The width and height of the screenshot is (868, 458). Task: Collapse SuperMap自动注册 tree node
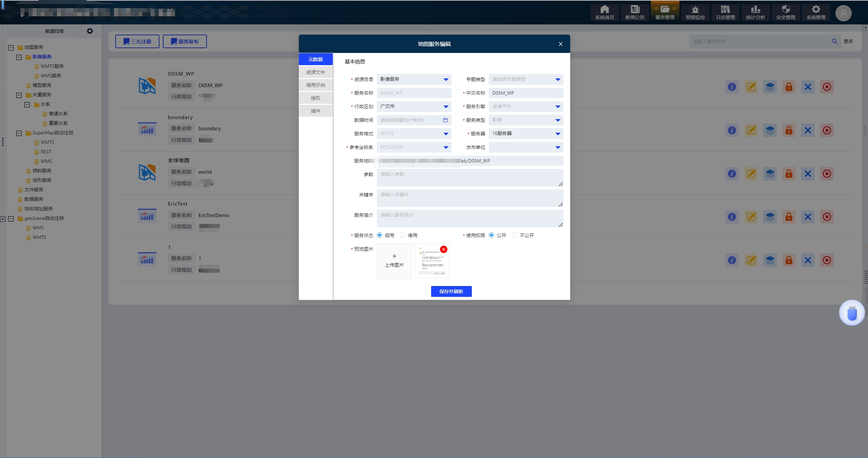coord(19,133)
